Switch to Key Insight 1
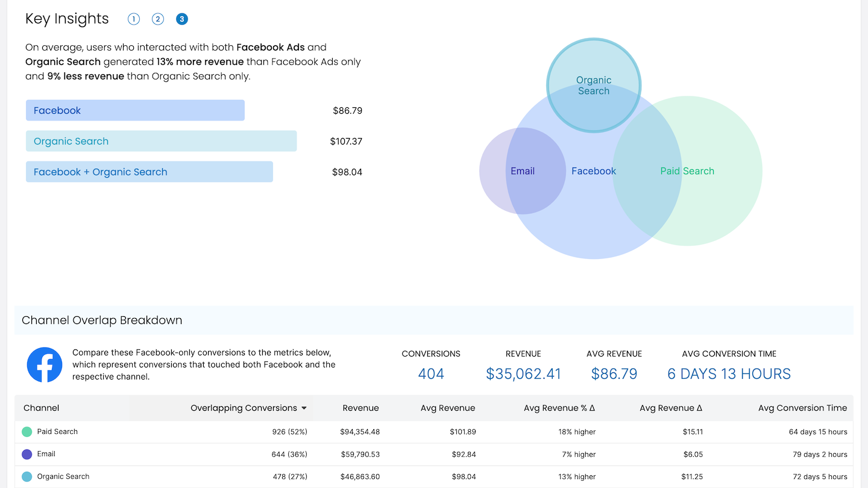Screen dimensions: 868x488 coord(134,19)
